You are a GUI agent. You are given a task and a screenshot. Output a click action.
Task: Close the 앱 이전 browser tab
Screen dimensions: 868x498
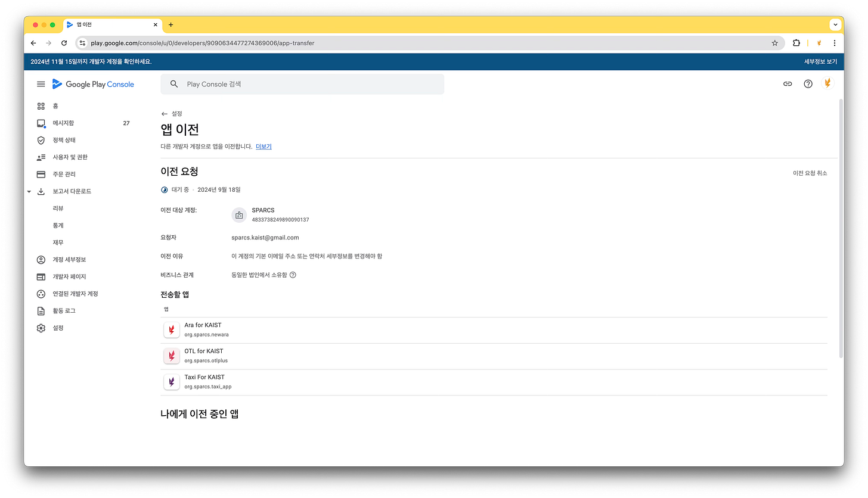click(x=156, y=25)
